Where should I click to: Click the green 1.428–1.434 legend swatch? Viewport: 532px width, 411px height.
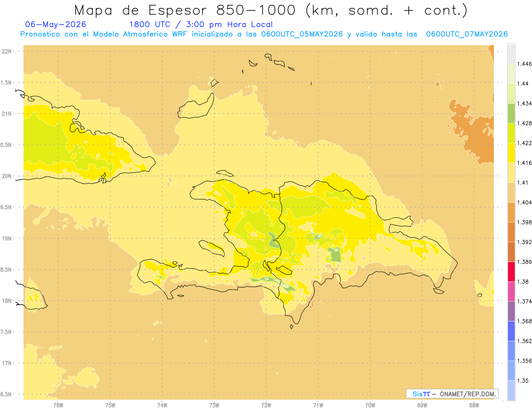click(x=511, y=113)
